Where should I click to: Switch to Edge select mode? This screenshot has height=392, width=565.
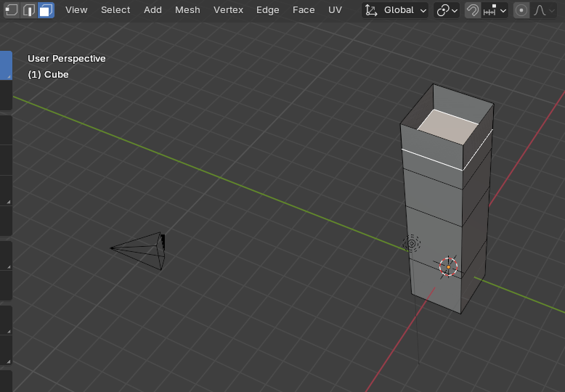pyautogui.click(x=29, y=10)
